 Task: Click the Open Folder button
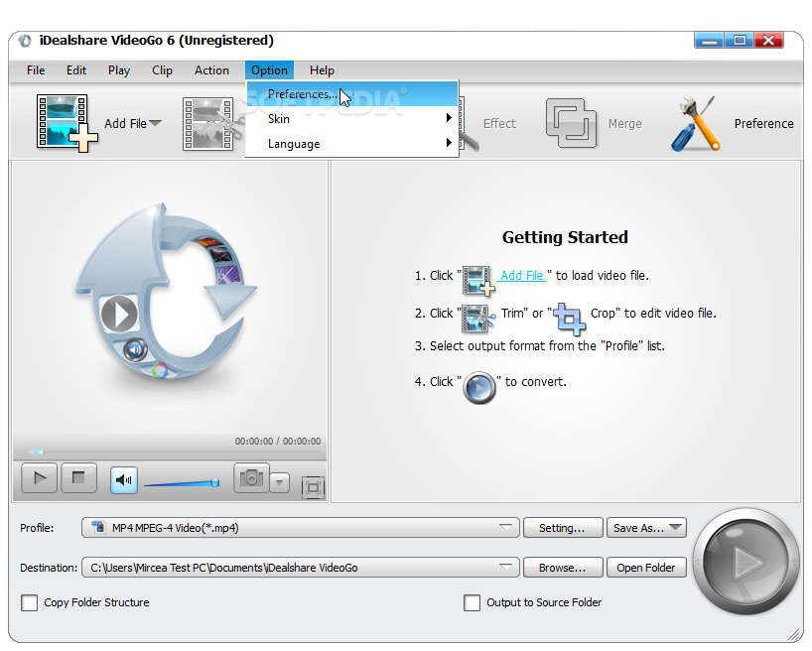646,568
